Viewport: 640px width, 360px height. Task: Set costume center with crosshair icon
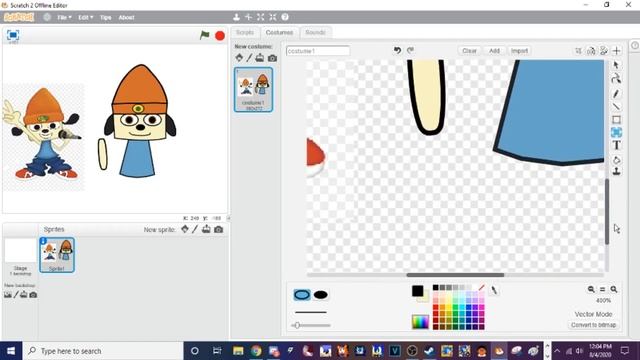pos(616,51)
